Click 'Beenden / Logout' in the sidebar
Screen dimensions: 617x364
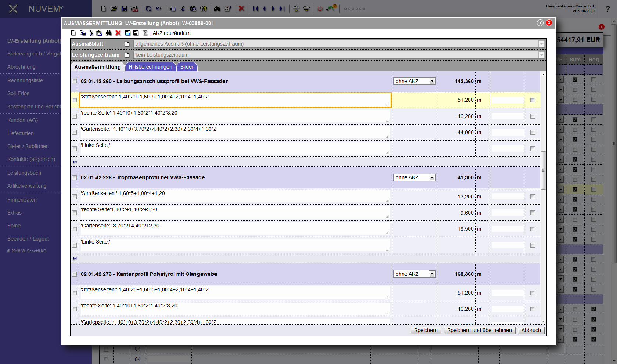(x=28, y=239)
